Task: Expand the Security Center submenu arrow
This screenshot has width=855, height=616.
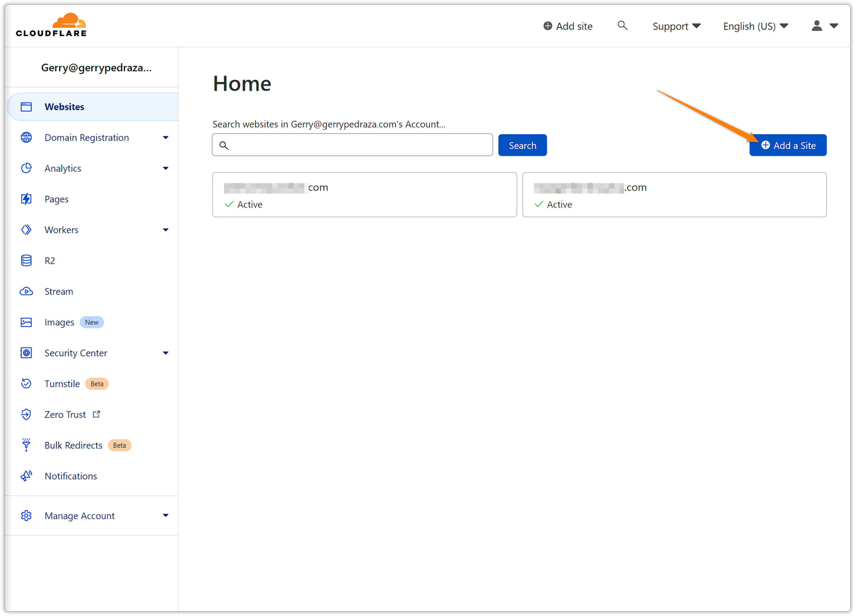Action: (165, 353)
